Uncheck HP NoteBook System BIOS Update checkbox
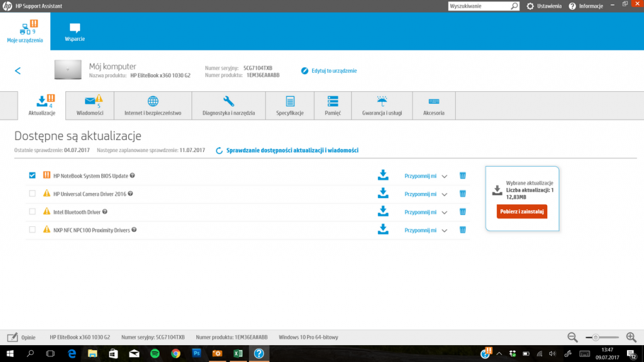 (x=32, y=175)
